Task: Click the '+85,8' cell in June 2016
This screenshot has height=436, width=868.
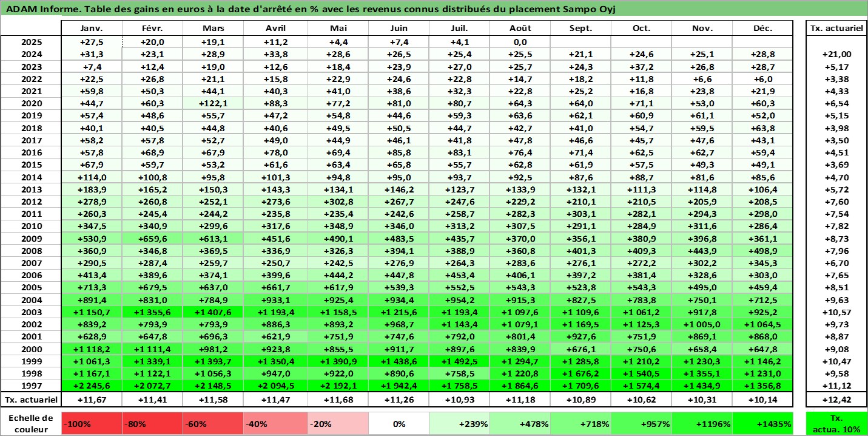Action: coord(399,152)
